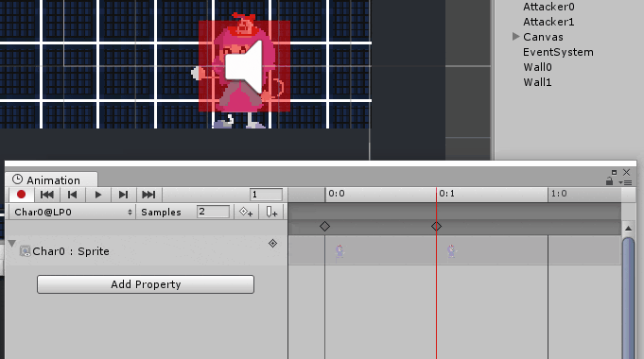Viewport: 644px width, 359px height.
Task: Select EventSystem in the hierarchy
Action: pos(558,52)
